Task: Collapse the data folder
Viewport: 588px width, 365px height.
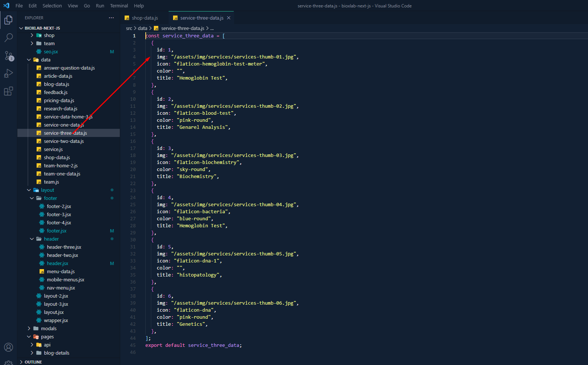Action: coord(29,60)
